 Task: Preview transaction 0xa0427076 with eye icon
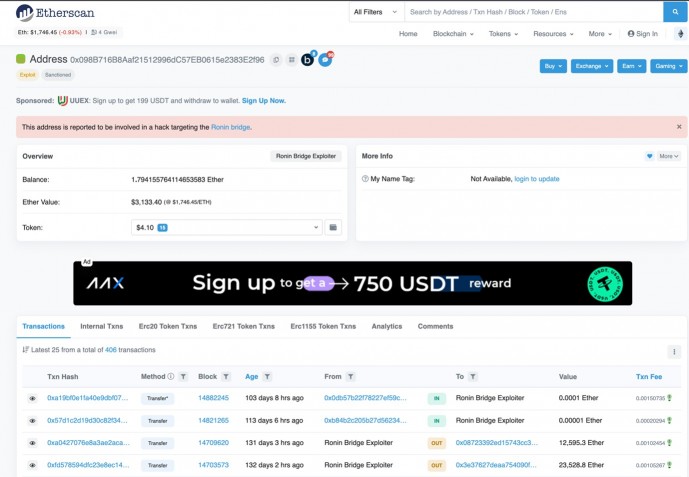[33, 443]
